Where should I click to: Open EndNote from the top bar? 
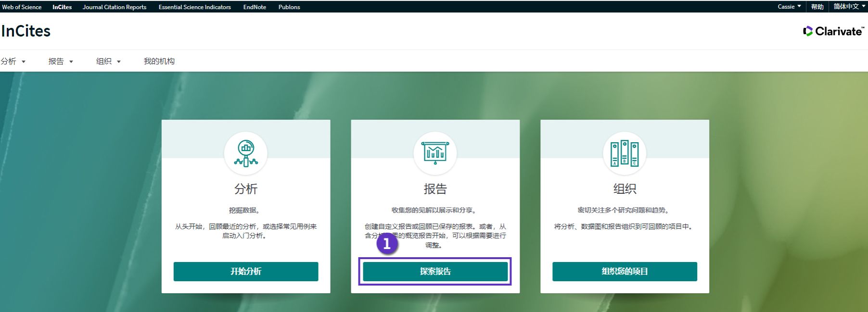point(255,7)
